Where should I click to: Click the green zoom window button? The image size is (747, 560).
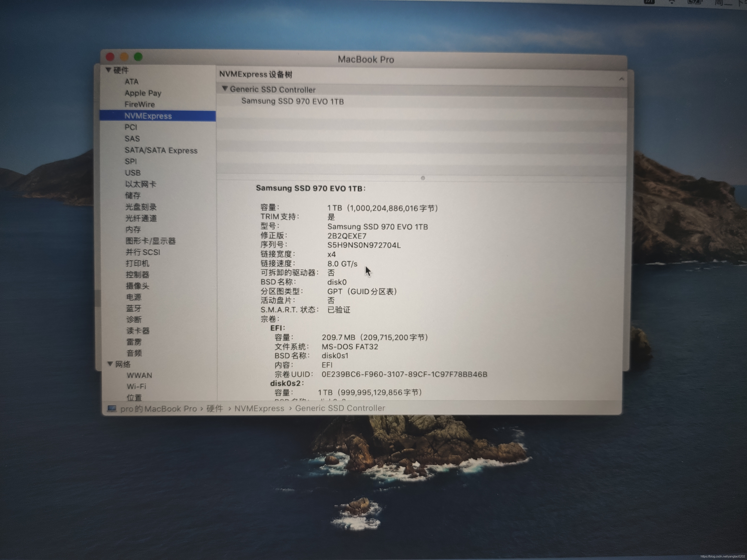[138, 57]
